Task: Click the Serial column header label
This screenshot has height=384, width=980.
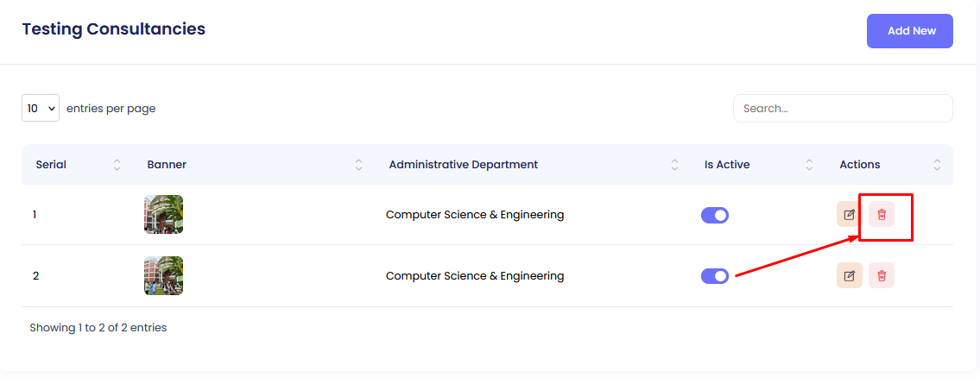Action: (x=51, y=165)
